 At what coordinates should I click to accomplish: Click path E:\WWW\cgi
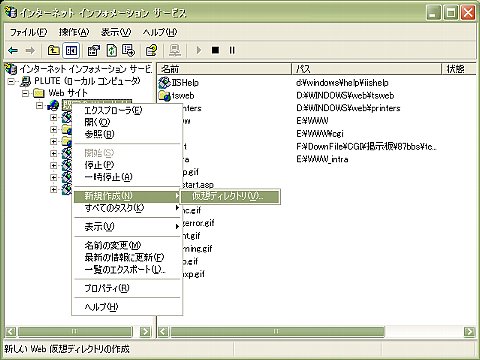[320, 134]
